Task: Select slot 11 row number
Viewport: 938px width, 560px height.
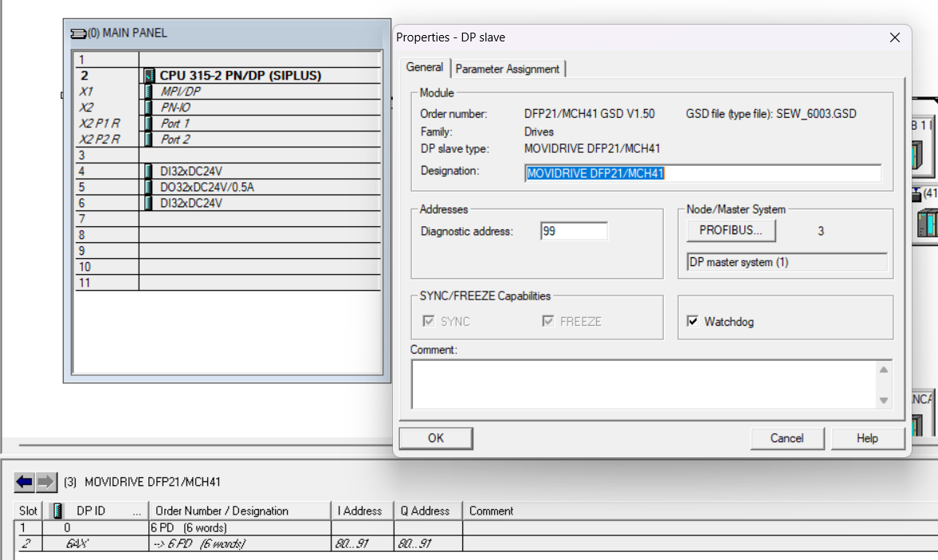Action: (84, 283)
